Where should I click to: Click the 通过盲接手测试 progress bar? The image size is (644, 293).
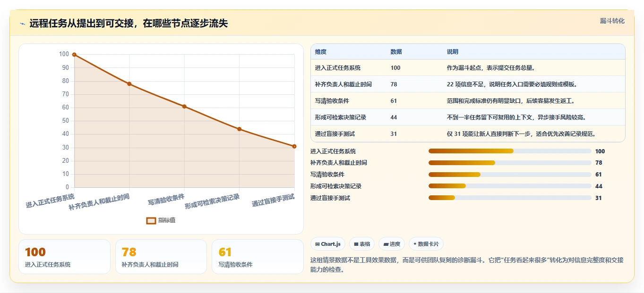tap(510, 198)
